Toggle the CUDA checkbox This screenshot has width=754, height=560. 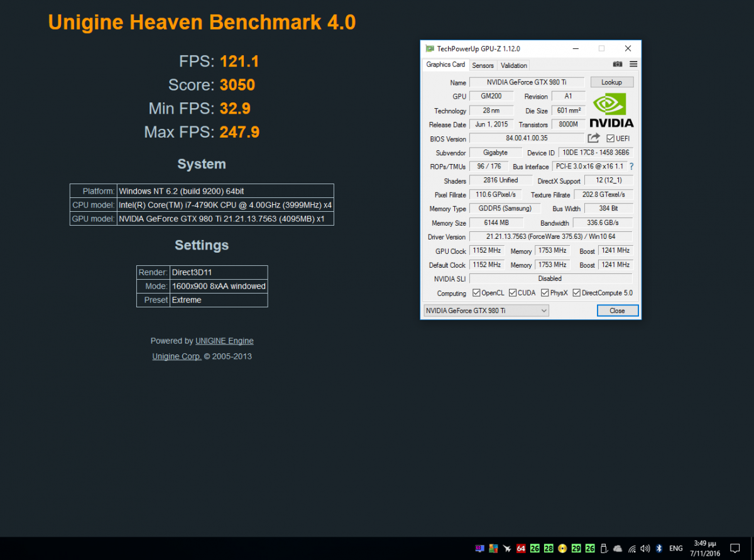coord(513,293)
